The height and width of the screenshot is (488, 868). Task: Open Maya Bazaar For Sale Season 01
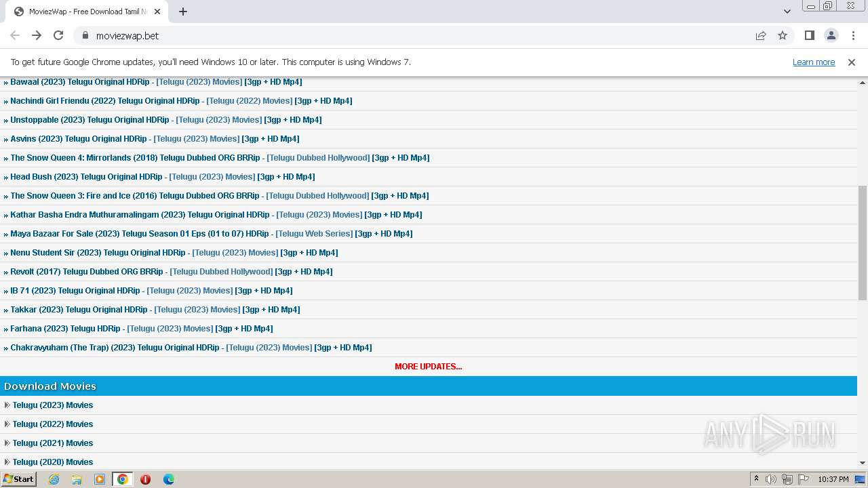(x=140, y=233)
